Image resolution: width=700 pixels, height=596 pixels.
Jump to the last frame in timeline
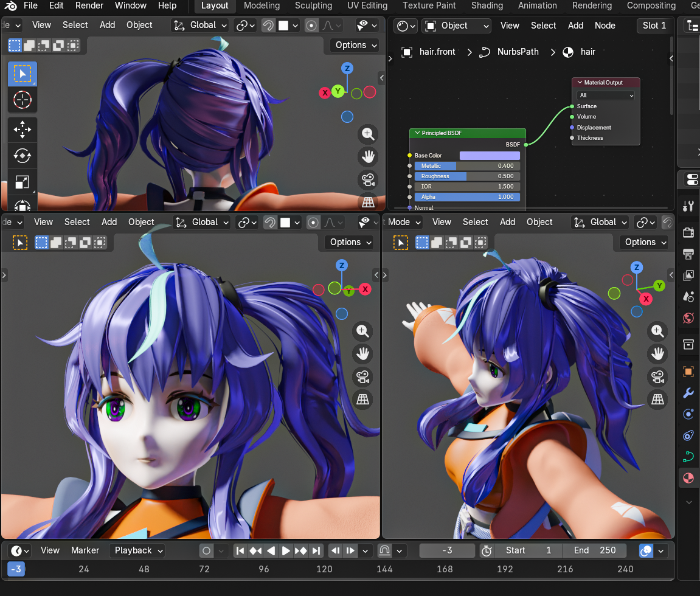(316, 550)
